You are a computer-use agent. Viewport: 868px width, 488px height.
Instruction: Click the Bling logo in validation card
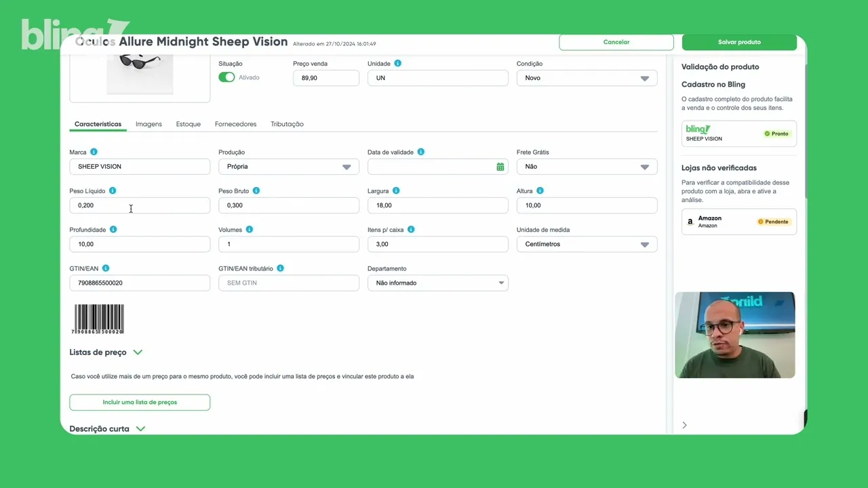698,129
